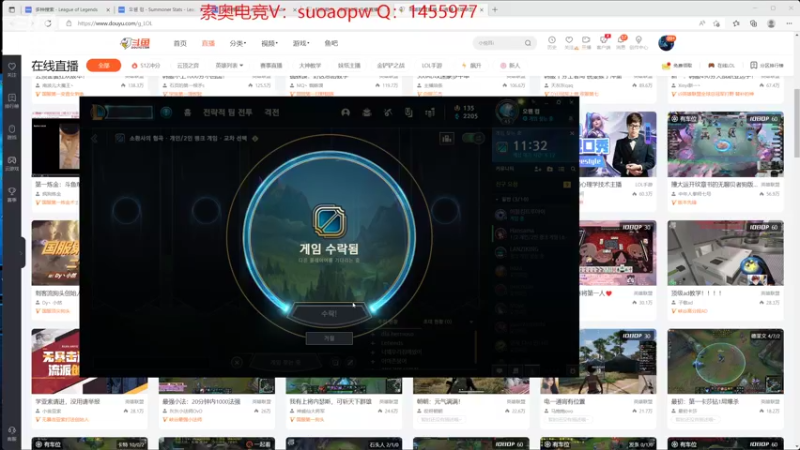
Task: Expand the 英雄列表 dropdown filter
Action: [229, 65]
